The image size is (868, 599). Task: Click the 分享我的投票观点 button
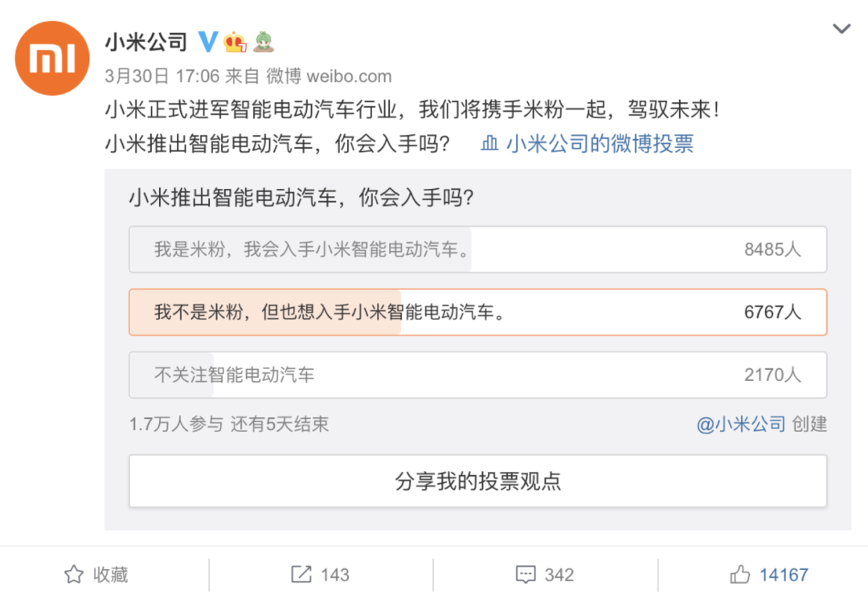tap(477, 481)
